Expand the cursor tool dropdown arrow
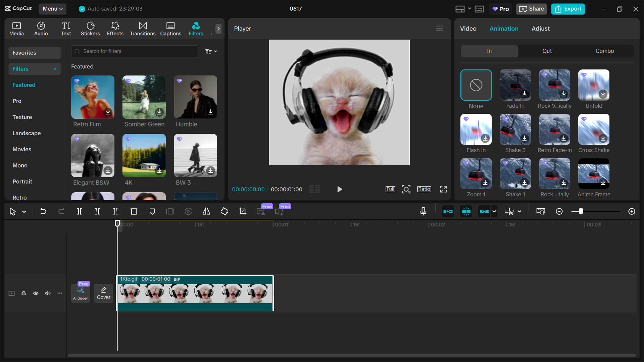This screenshot has height=362, width=644. (x=23, y=212)
